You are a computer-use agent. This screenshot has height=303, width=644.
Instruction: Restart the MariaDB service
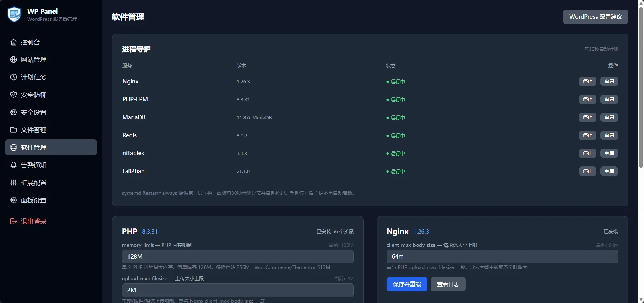click(x=609, y=117)
